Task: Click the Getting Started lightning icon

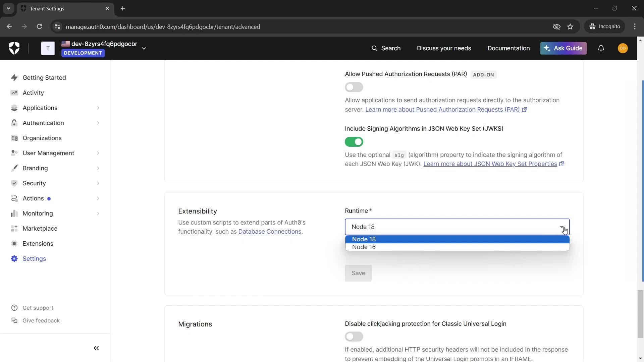Action: coord(14,78)
